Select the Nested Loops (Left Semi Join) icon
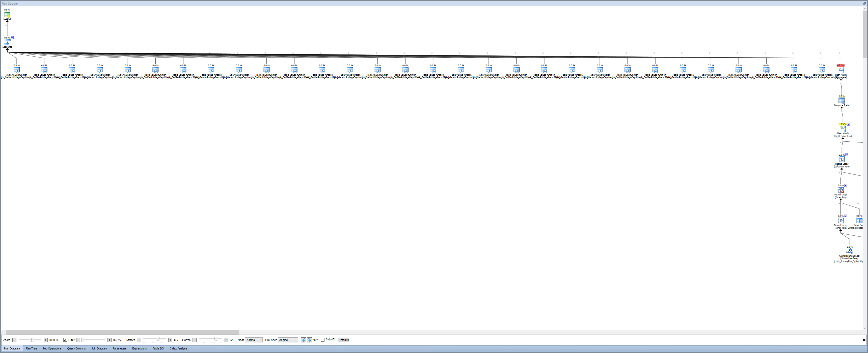This screenshot has width=868, height=353. coord(842,159)
